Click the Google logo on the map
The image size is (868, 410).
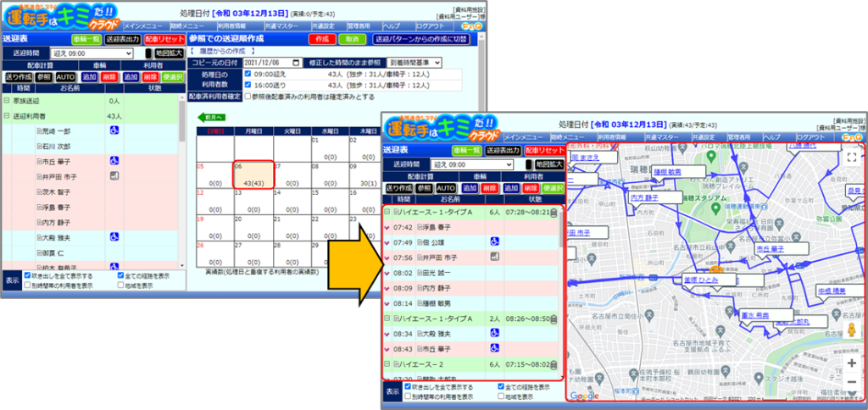(x=583, y=396)
